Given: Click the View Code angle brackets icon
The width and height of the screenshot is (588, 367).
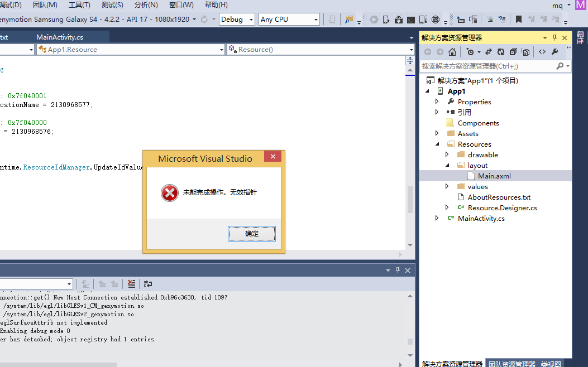Looking at the screenshot, I should coord(542,52).
